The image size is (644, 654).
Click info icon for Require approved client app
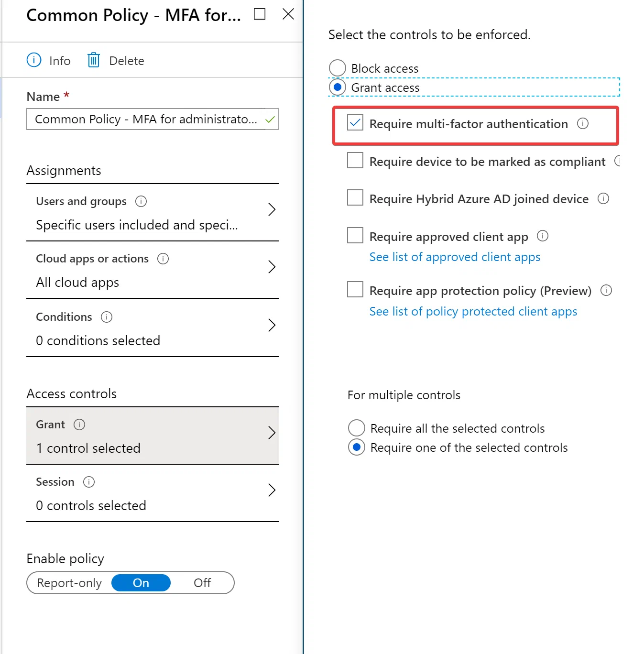[543, 236]
